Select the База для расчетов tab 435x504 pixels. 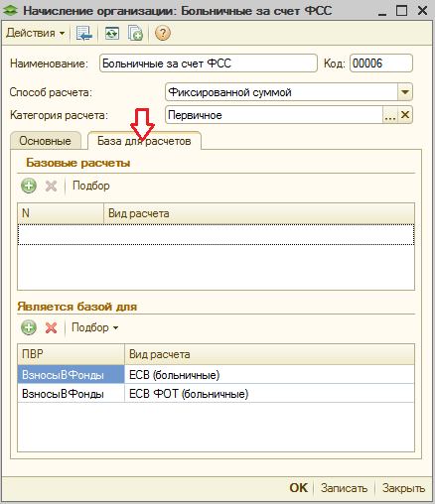tap(144, 141)
